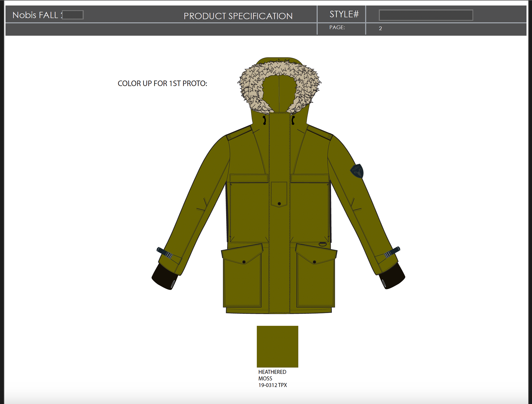Click the right hood drawcord toggle
Image resolution: width=532 pixels, height=404 pixels.
[293, 120]
